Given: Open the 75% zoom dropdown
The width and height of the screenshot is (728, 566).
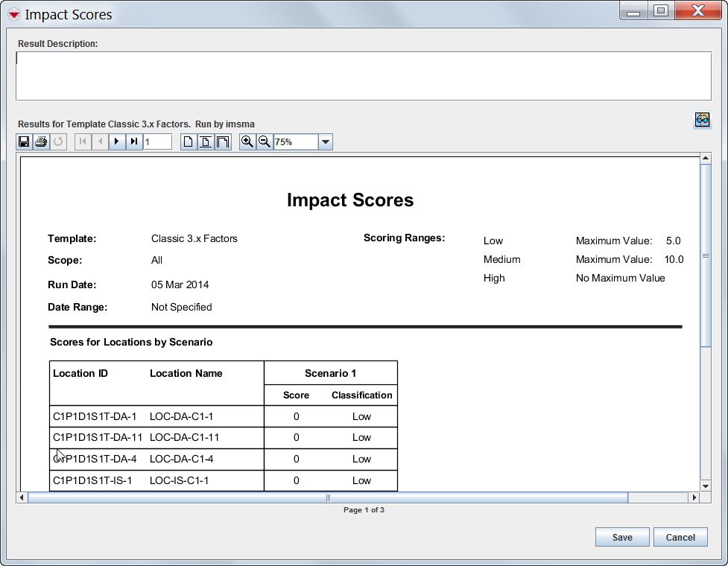Looking at the screenshot, I should tap(325, 141).
